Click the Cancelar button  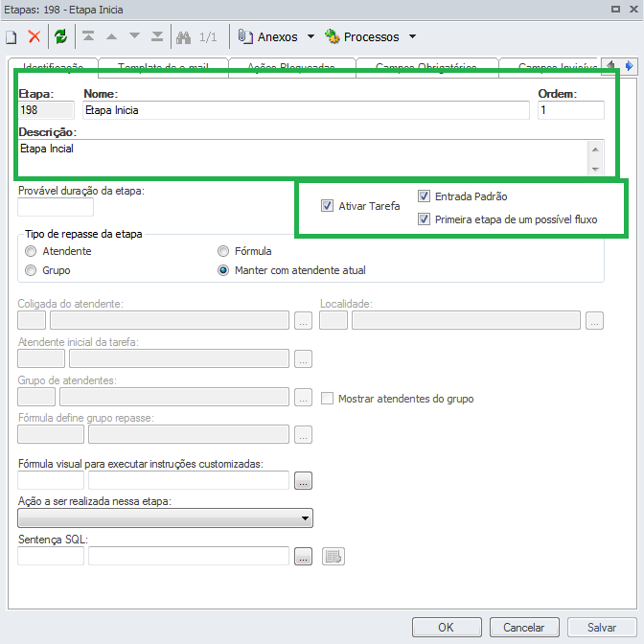[x=524, y=627]
